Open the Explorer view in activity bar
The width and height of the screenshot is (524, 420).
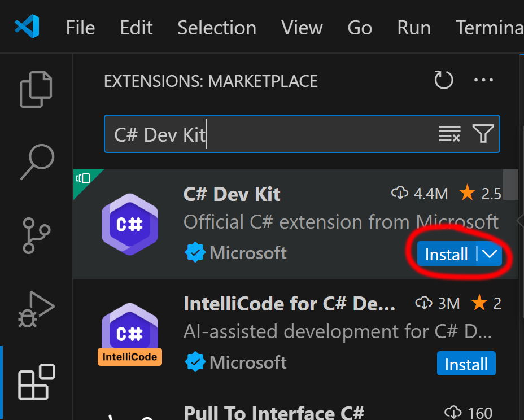(36, 89)
